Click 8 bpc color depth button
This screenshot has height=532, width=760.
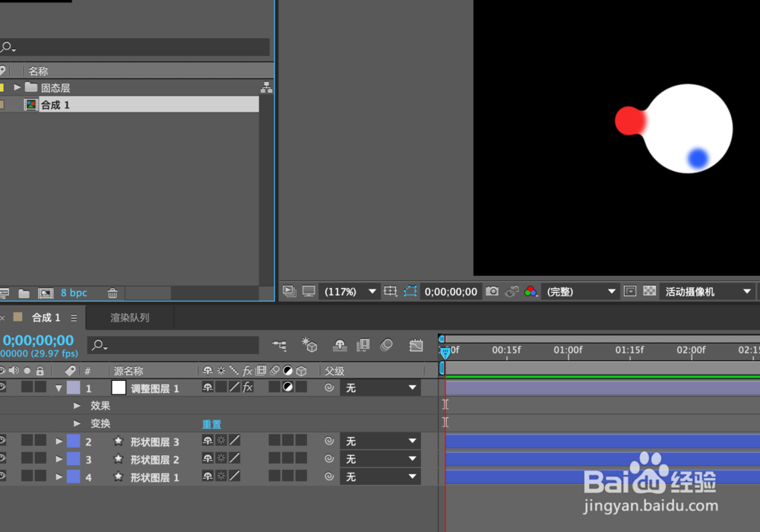pyautogui.click(x=74, y=293)
